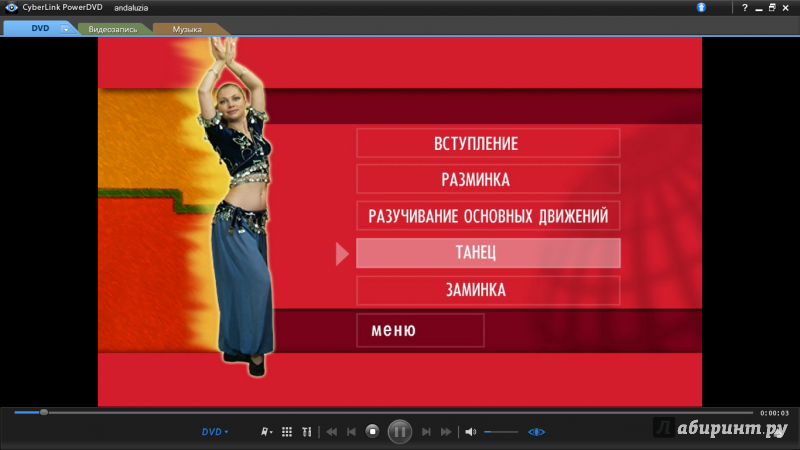Stop playback with the stop button

372,432
